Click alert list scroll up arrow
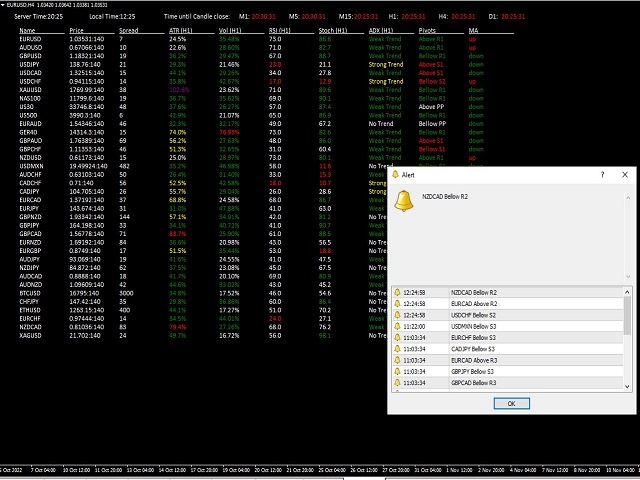Screen dimensions: 640x480 pos(627,291)
